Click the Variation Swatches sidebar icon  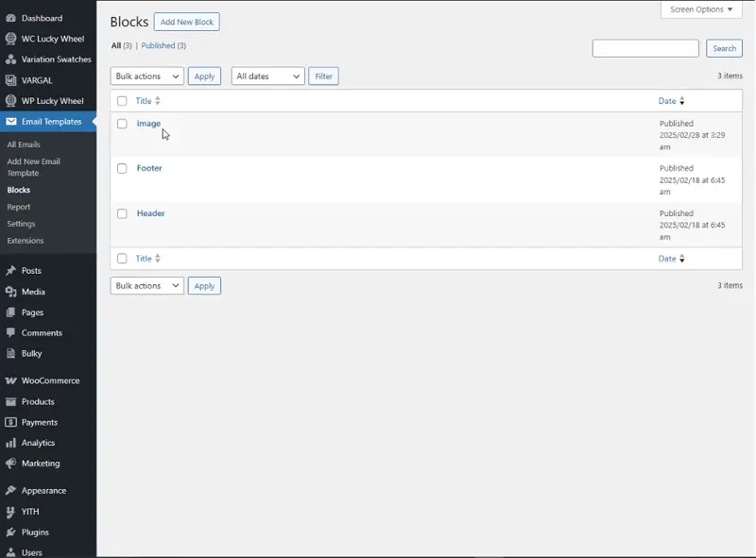click(x=10, y=59)
